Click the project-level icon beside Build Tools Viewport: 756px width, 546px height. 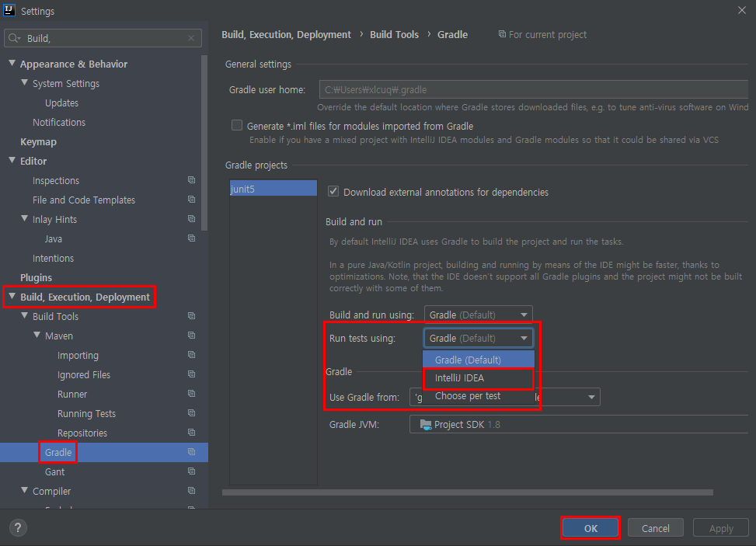[x=191, y=316]
